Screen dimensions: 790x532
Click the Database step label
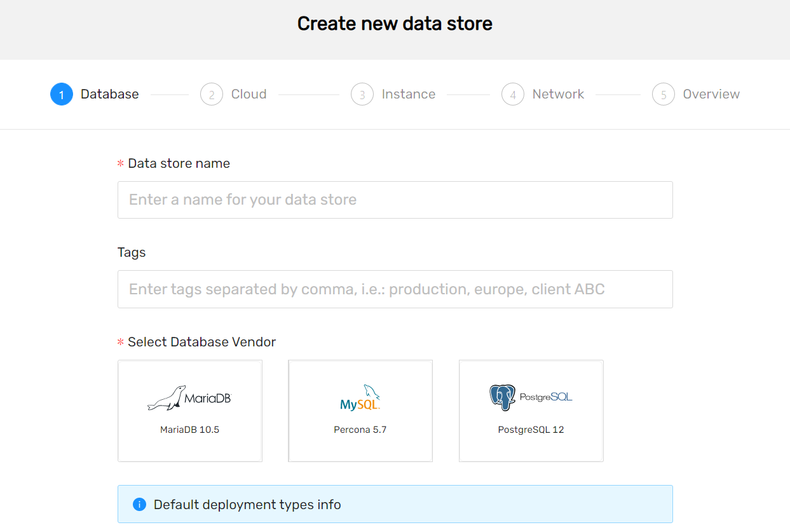click(x=109, y=93)
